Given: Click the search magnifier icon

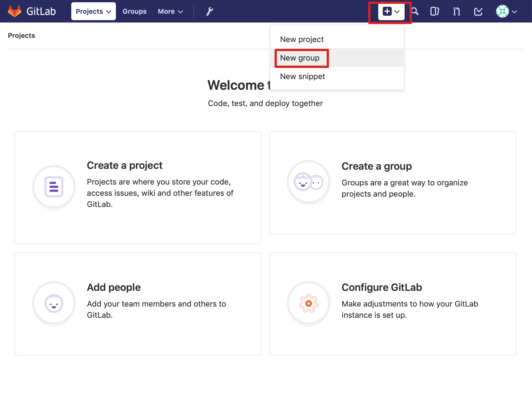Looking at the screenshot, I should [415, 11].
